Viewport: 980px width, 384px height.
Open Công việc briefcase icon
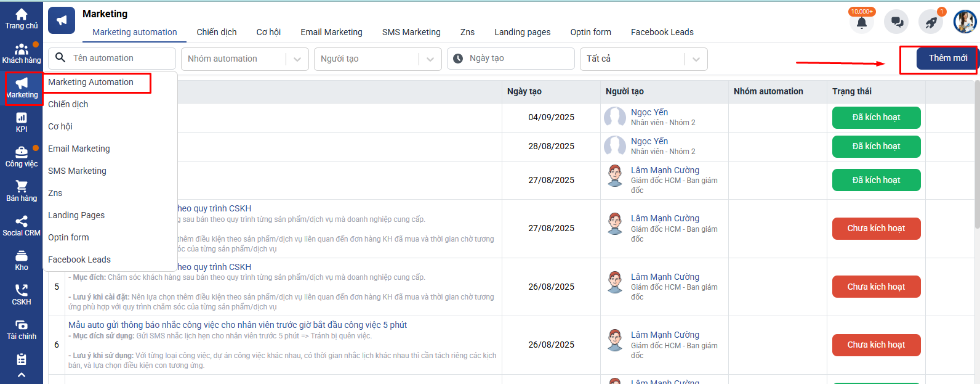22,153
